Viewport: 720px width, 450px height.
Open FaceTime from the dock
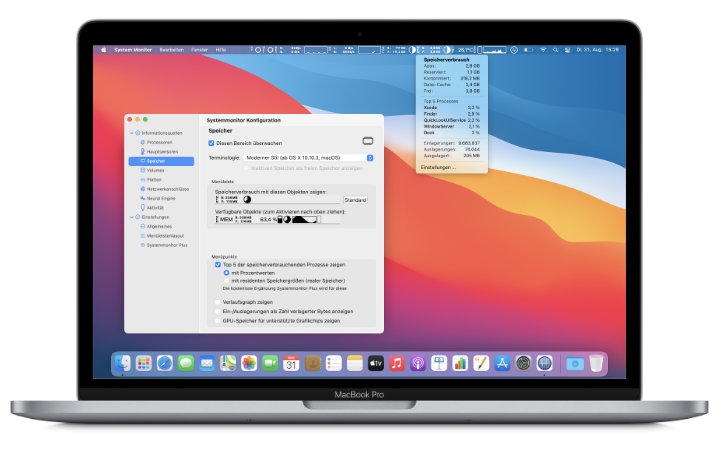coord(270,364)
